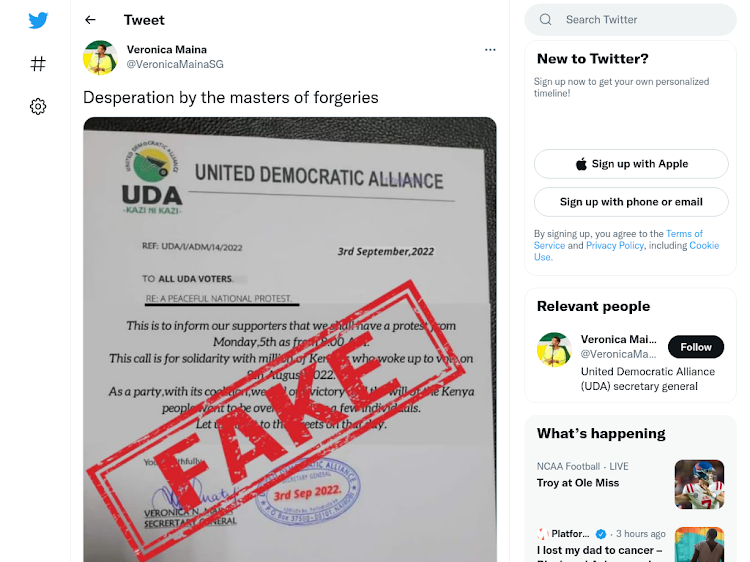Click into the Search Twitter field
The height and width of the screenshot is (562, 750).
(x=640, y=20)
